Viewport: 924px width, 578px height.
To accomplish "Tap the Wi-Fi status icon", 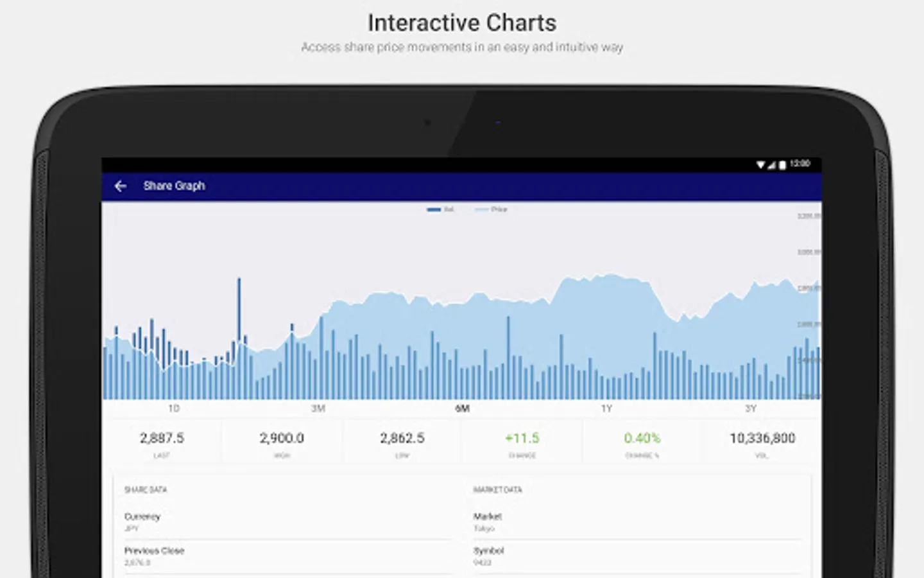I will point(760,165).
